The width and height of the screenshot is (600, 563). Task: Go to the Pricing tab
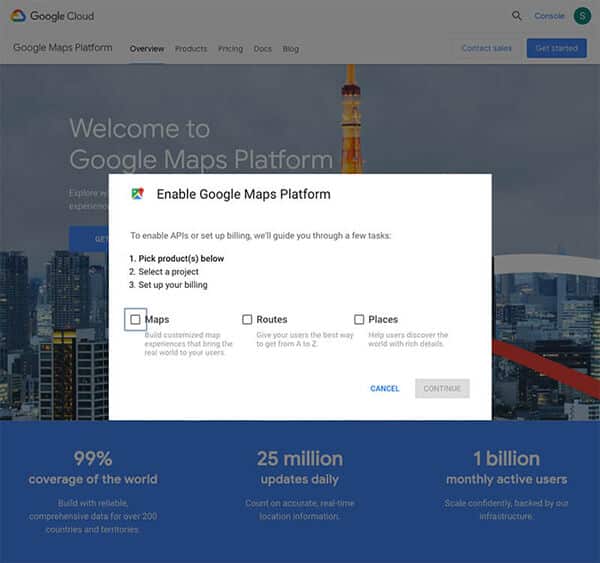230,49
